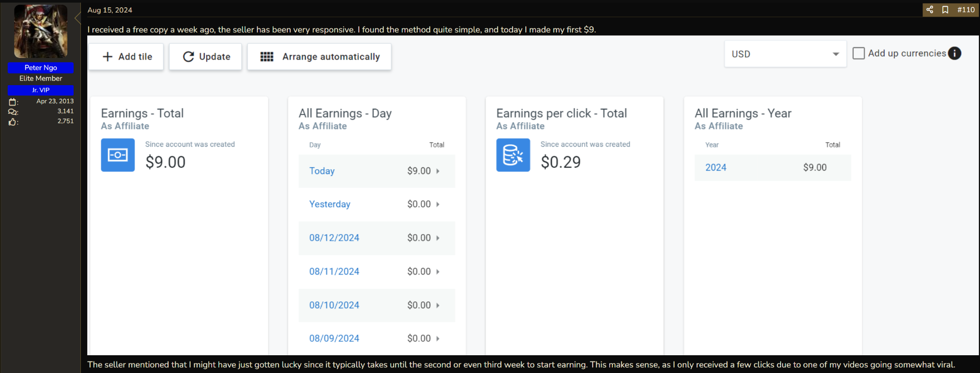
Task: Click the info icon beside Add up currencies
Action: 955,53
